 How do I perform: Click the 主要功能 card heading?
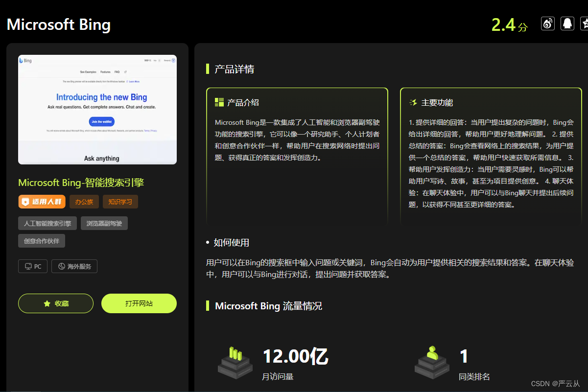pyautogui.click(x=437, y=102)
